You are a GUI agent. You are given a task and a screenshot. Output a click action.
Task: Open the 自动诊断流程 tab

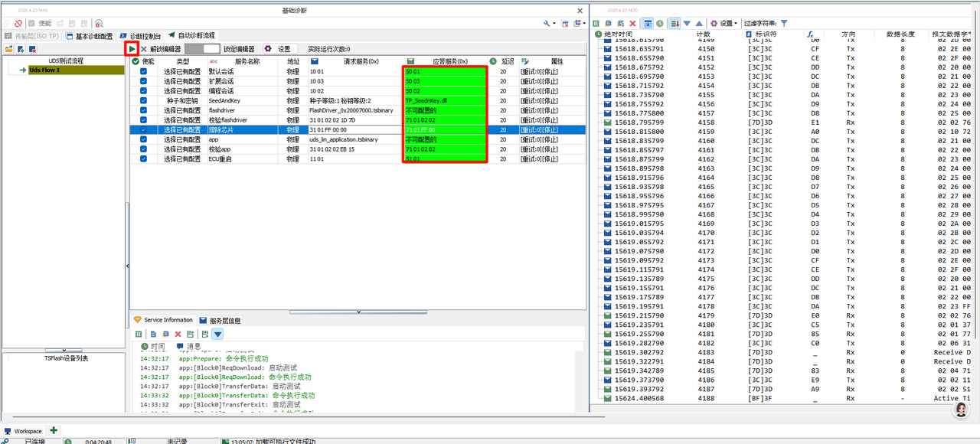192,36
